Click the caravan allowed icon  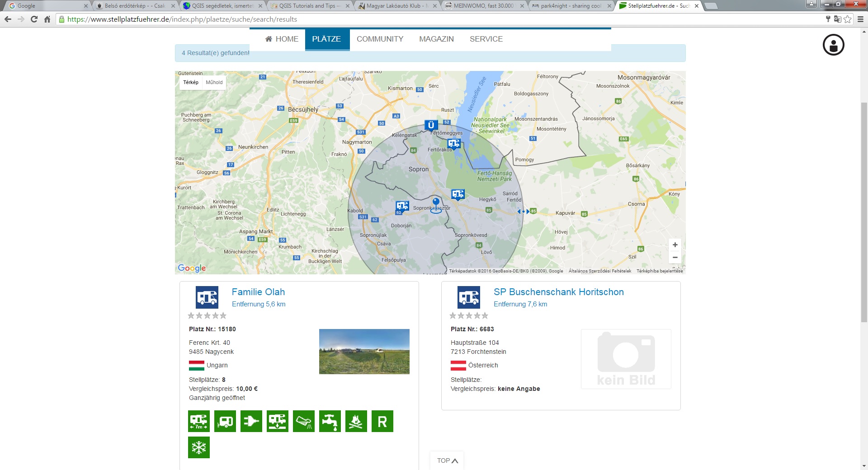point(225,421)
